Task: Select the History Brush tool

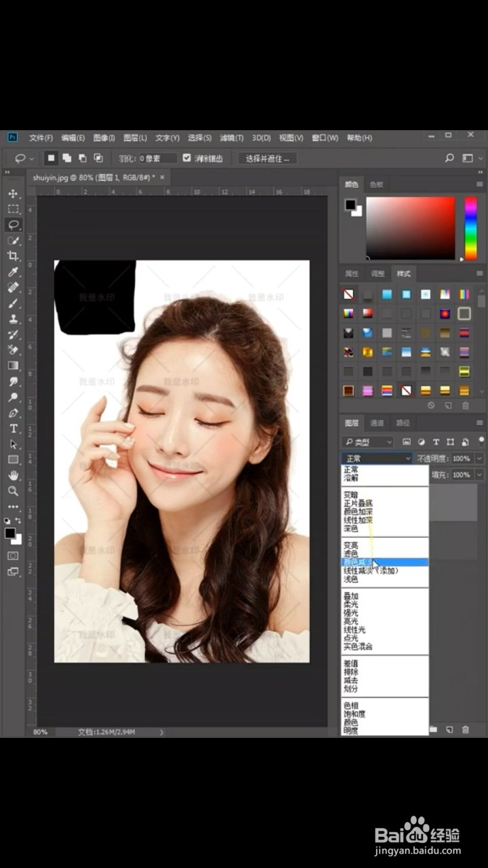Action: click(x=13, y=334)
